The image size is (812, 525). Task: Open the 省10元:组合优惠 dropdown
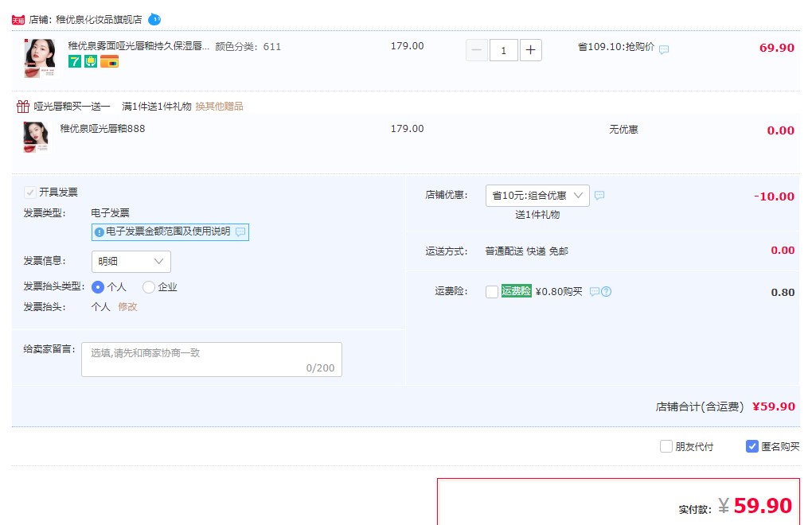tap(537, 196)
